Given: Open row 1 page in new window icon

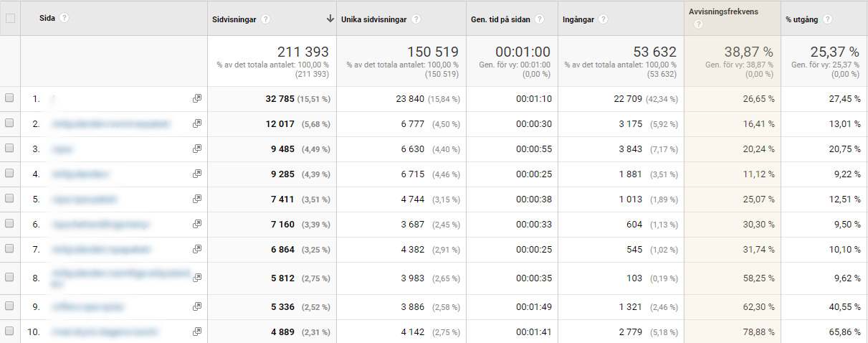Looking at the screenshot, I should (197, 99).
